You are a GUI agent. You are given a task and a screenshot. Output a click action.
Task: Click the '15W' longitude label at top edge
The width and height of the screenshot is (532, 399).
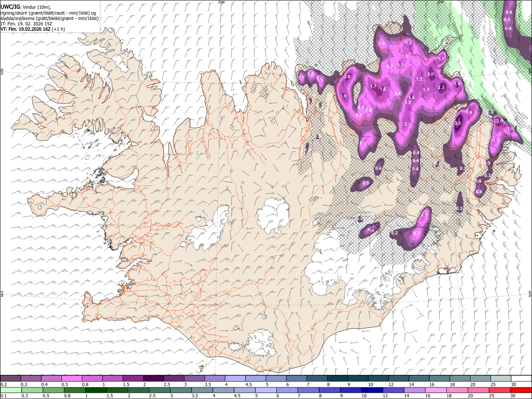[440, 2]
